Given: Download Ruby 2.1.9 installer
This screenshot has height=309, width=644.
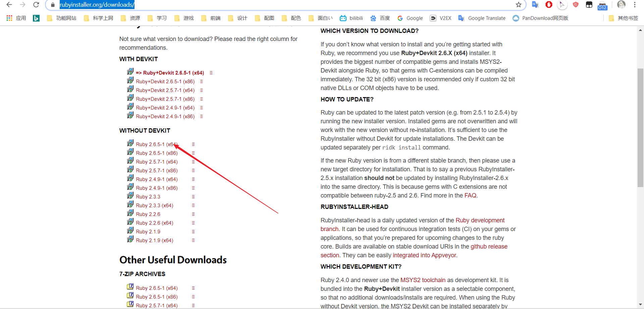Looking at the screenshot, I should 148,232.
